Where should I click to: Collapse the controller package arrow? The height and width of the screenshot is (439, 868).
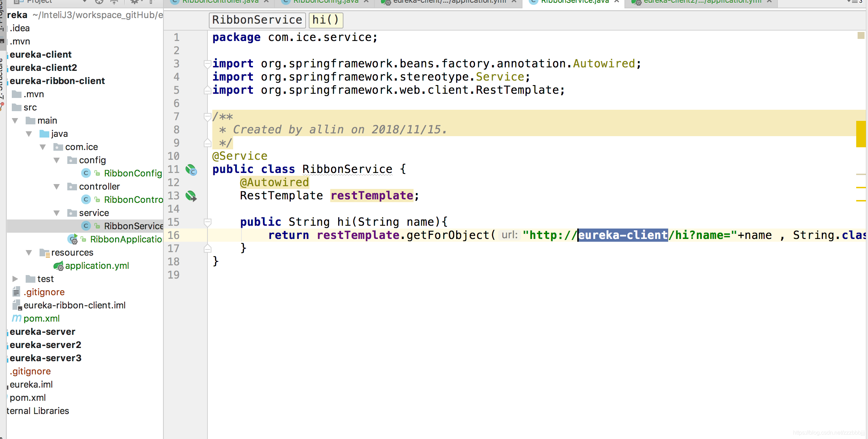pos(57,187)
